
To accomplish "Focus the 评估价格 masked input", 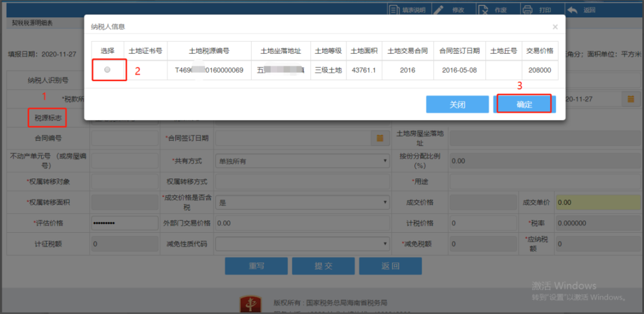I will tap(125, 223).
